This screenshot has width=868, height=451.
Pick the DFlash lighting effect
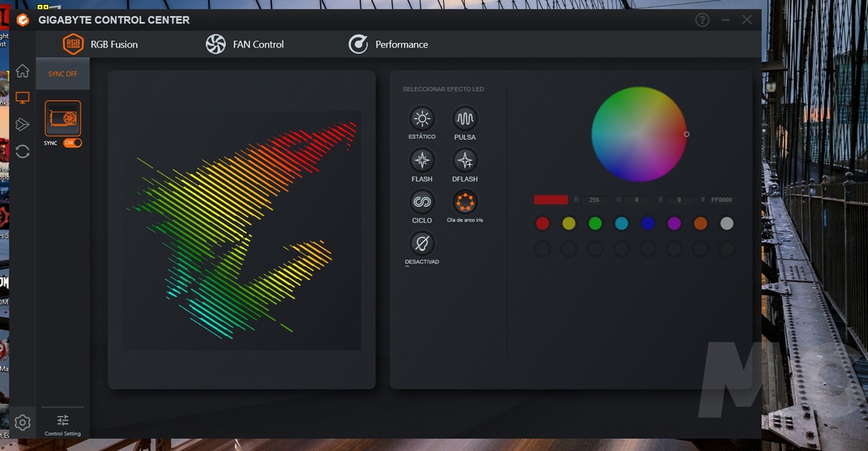(465, 161)
